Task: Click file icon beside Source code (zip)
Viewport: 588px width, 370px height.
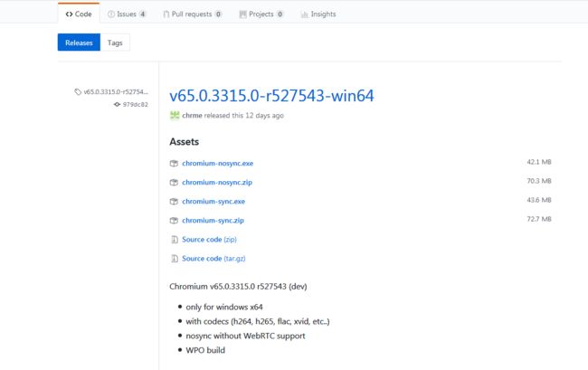Action: (175, 239)
